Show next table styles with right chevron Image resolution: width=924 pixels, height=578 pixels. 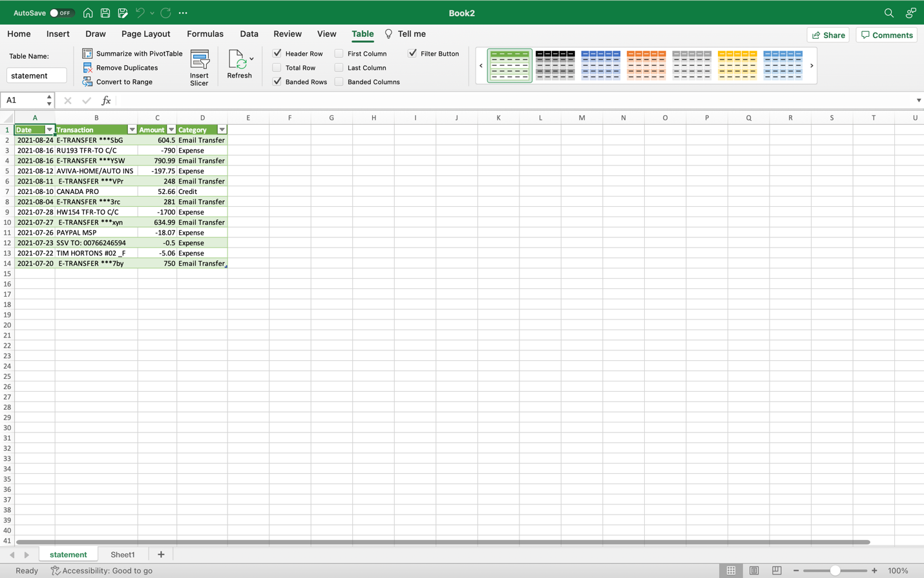tap(812, 66)
